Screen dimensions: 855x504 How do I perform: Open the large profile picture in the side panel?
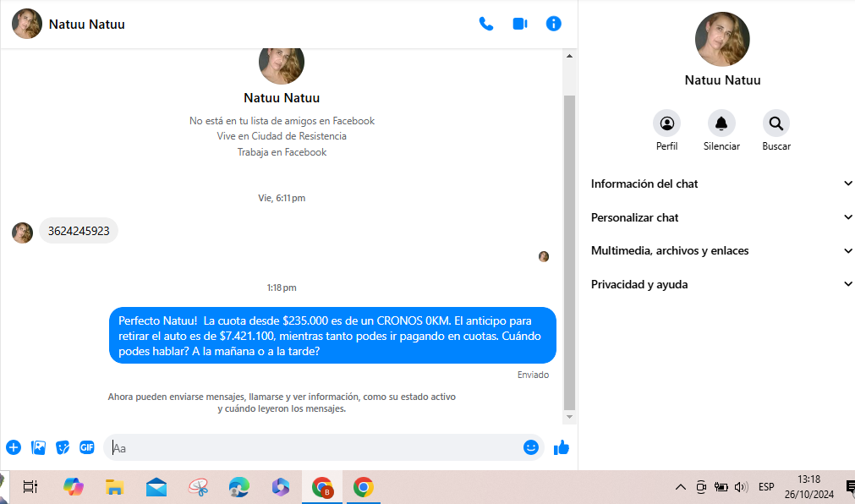722,39
